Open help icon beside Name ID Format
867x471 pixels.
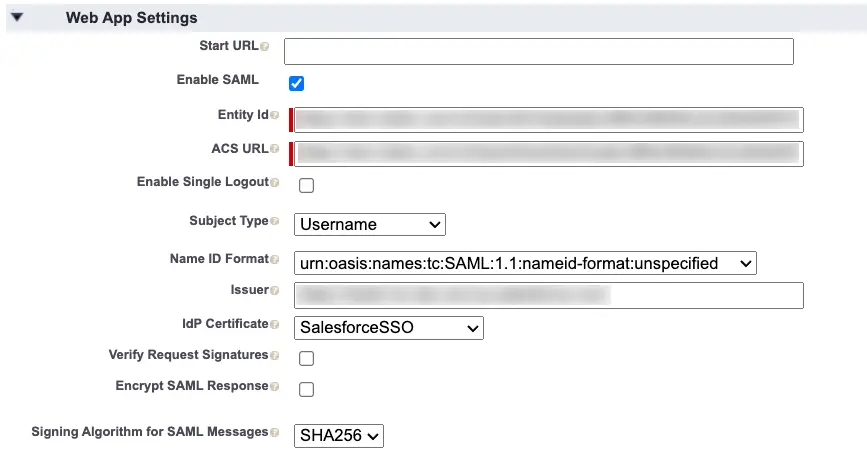pyautogui.click(x=274, y=259)
